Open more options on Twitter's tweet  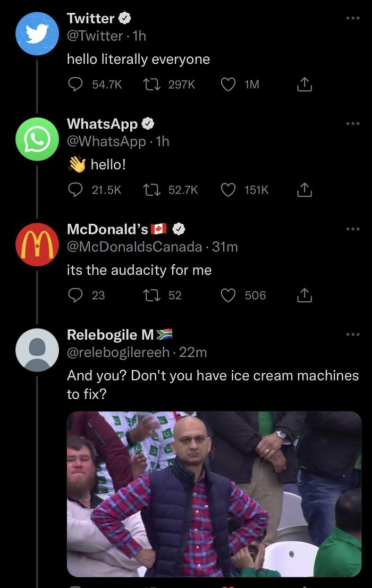tap(352, 18)
